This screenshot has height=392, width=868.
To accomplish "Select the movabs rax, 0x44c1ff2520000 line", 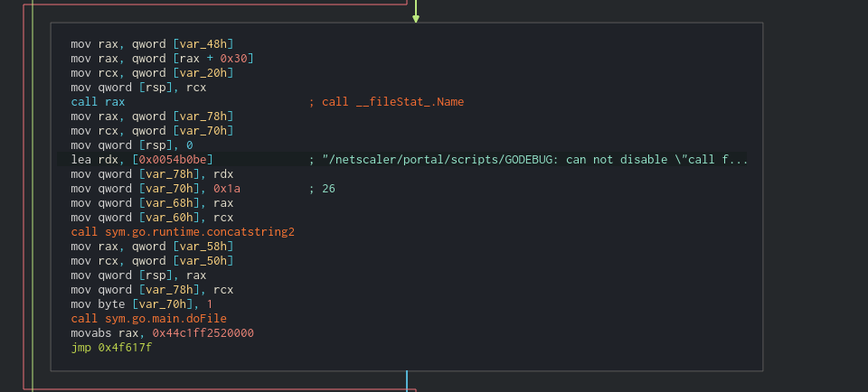I will point(162,333).
